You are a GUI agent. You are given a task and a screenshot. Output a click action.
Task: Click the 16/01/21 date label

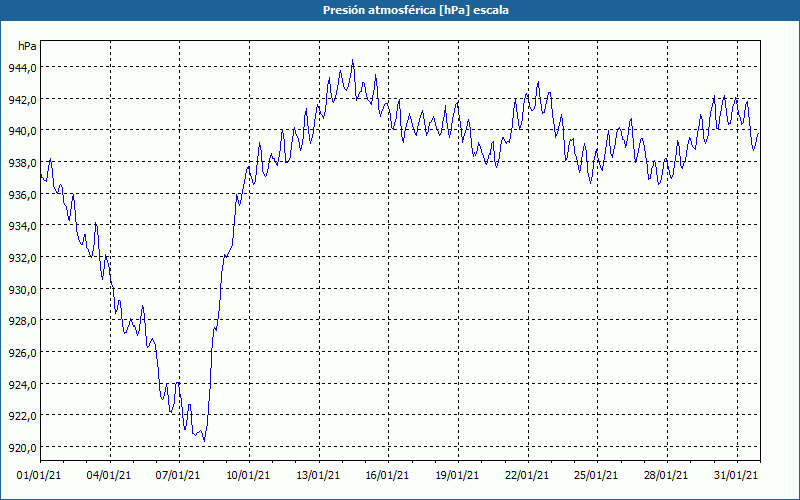387,475
